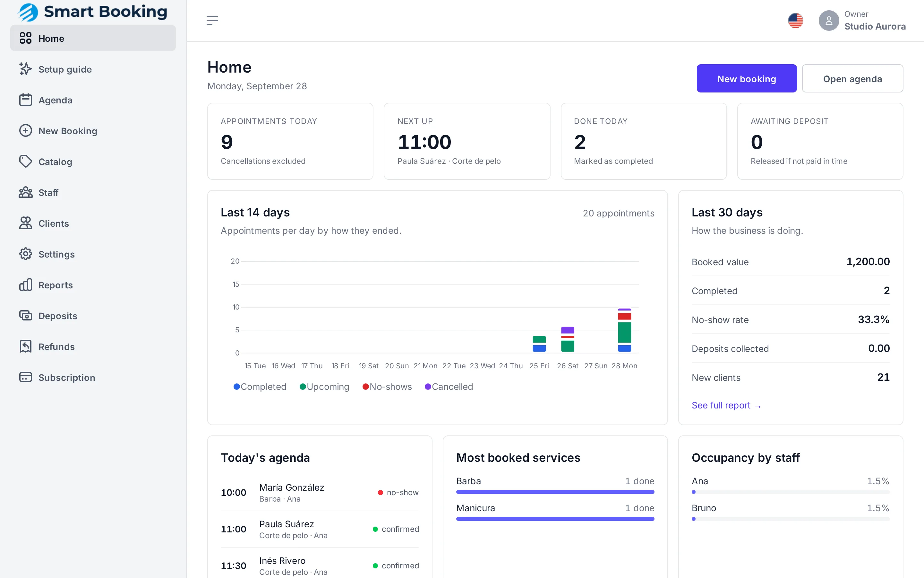Click the Cancelled legend purple dot
The width and height of the screenshot is (924, 578).
pos(428,387)
